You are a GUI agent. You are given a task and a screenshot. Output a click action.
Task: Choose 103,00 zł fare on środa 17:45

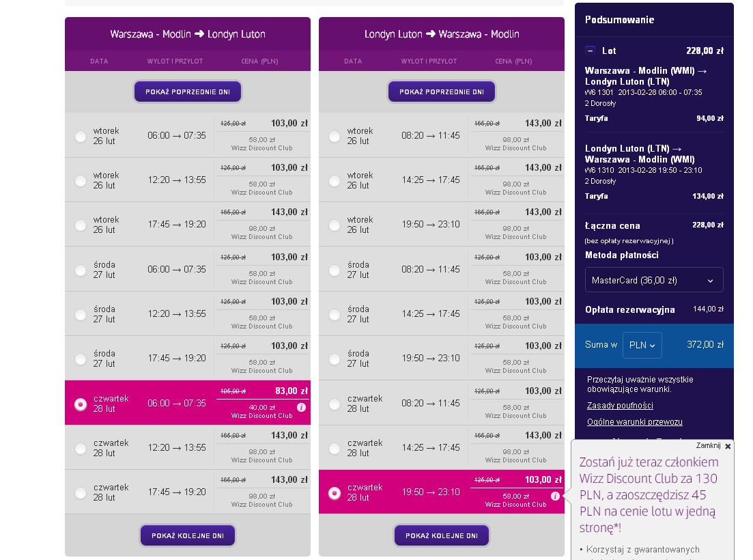289,346
